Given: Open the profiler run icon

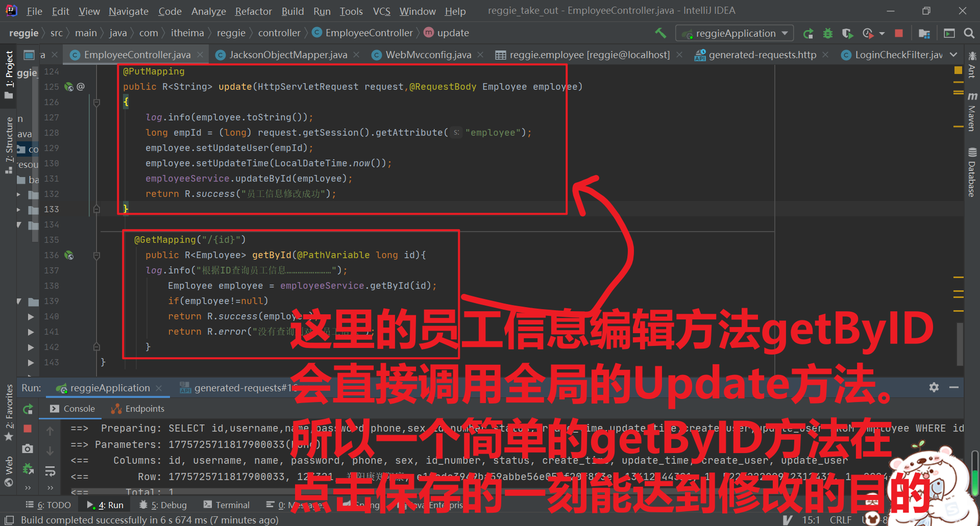Looking at the screenshot, I should (x=868, y=33).
